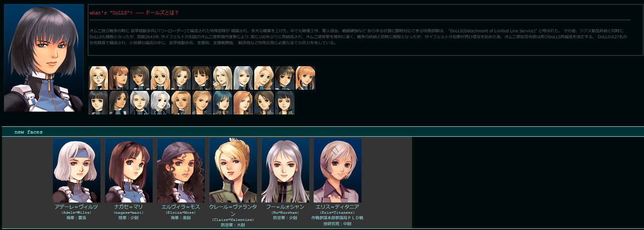Select the green-eyed light brown hair portrait
This screenshot has width=644, height=230.
181,102
